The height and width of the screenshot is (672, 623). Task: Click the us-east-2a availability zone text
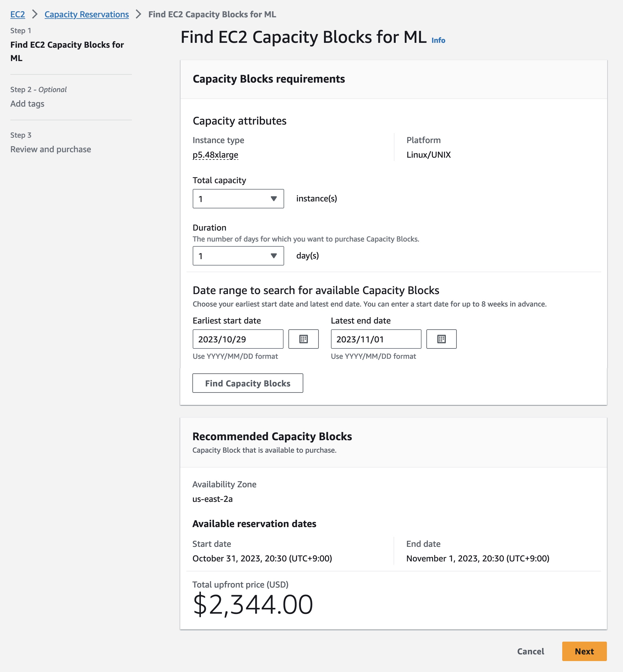click(x=213, y=499)
